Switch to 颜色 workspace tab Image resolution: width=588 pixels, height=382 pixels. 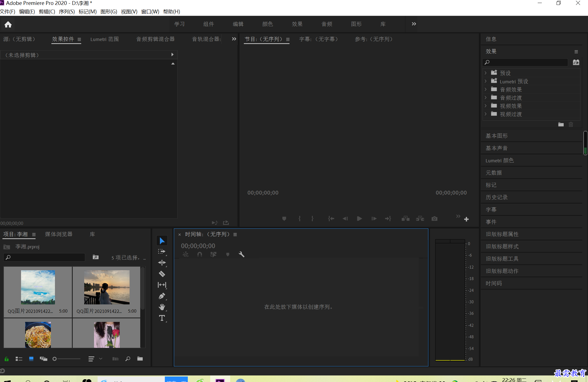coord(268,24)
